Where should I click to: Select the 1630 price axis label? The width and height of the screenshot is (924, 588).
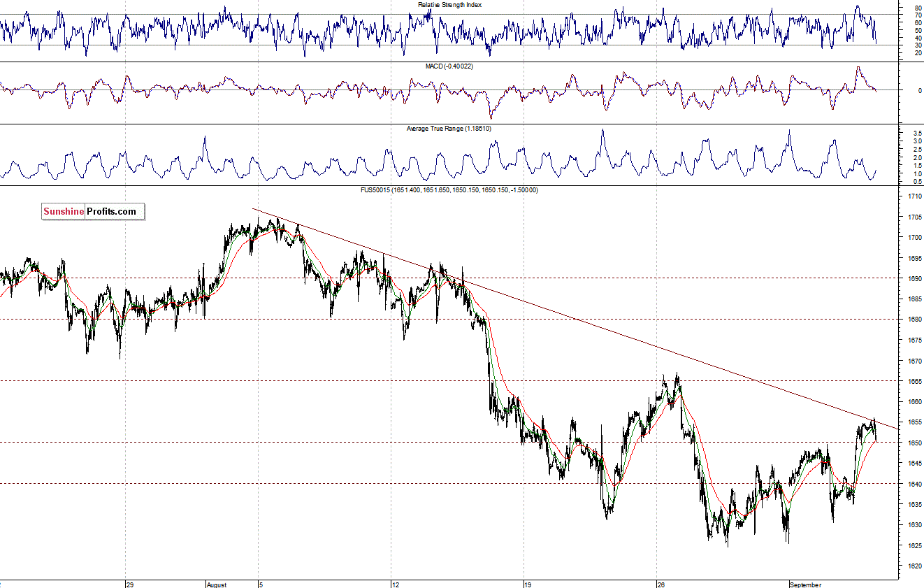pos(915,525)
